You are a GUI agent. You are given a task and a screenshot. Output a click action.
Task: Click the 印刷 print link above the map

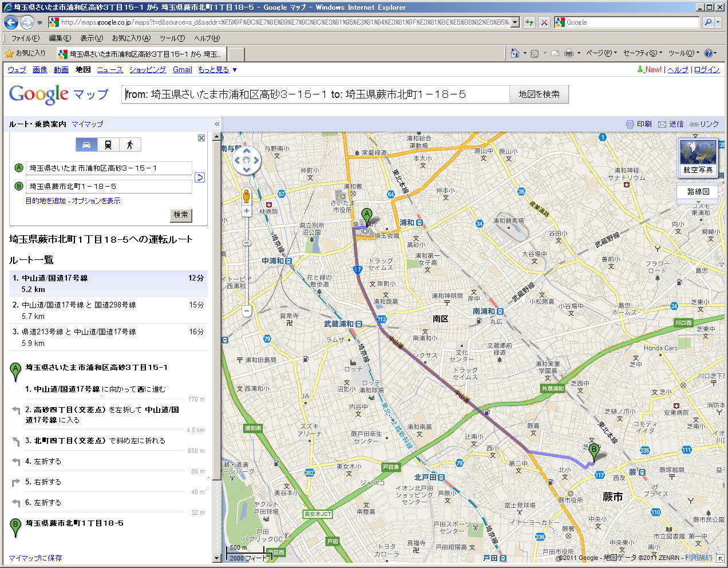click(x=639, y=124)
